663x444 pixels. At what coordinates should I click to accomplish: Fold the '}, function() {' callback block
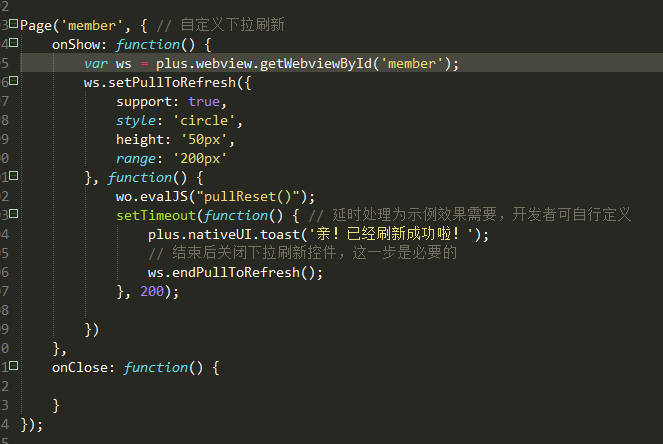[14, 175]
